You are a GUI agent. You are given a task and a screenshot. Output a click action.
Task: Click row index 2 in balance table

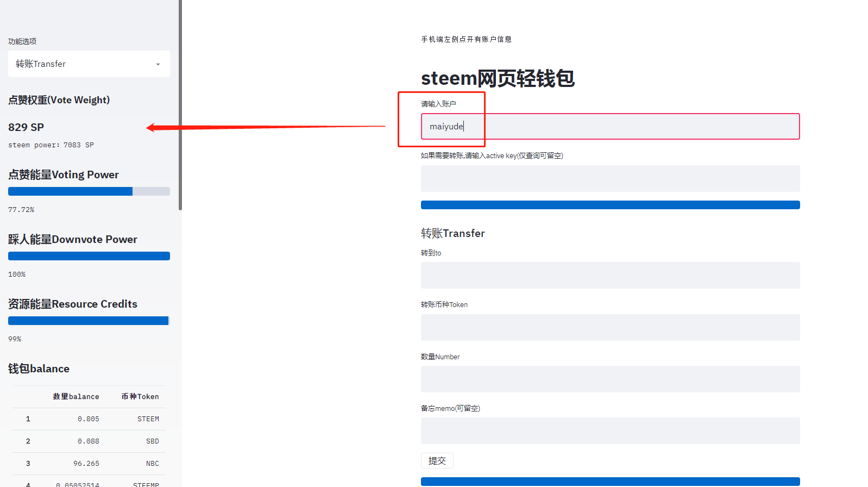click(28, 441)
